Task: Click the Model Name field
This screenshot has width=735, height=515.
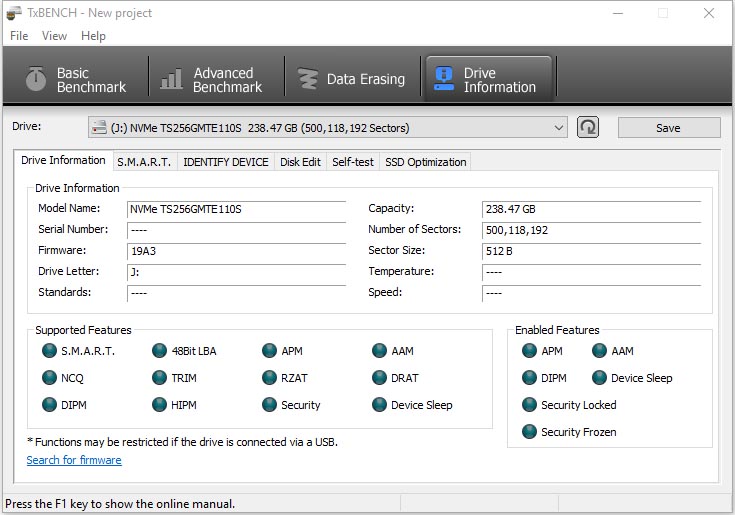Action: 237,209
